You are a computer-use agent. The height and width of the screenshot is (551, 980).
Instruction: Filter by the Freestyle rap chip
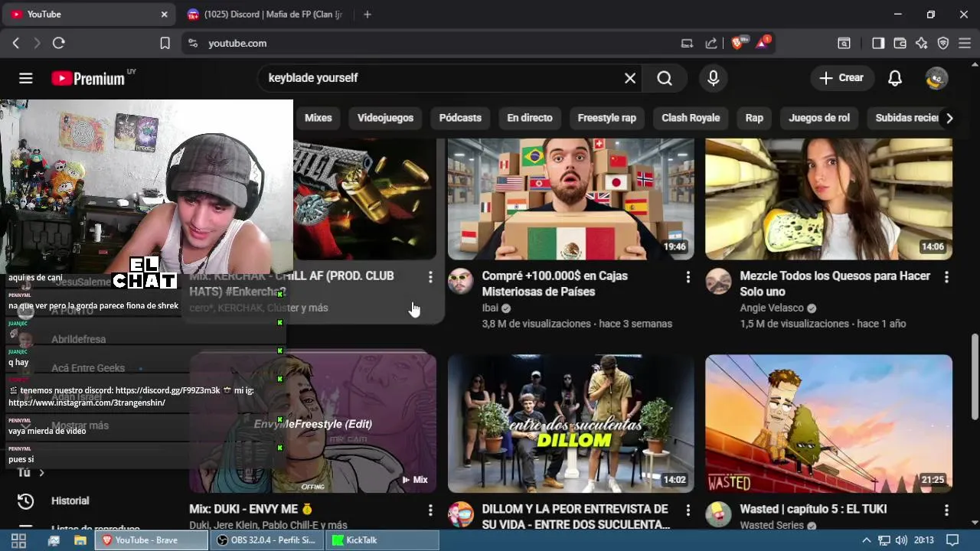607,118
